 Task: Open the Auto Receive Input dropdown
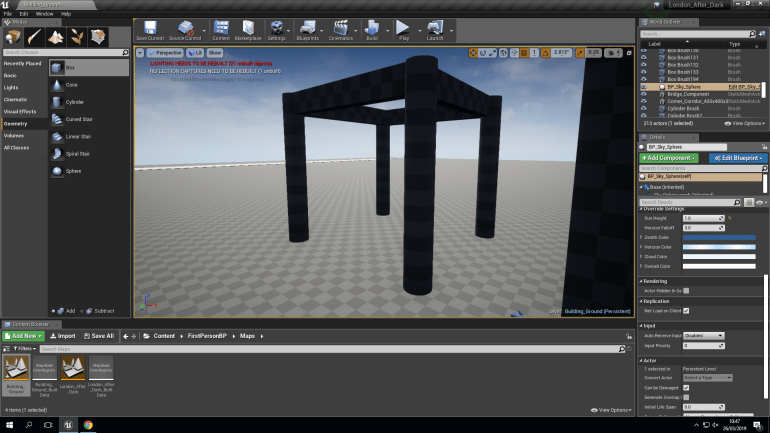click(703, 336)
